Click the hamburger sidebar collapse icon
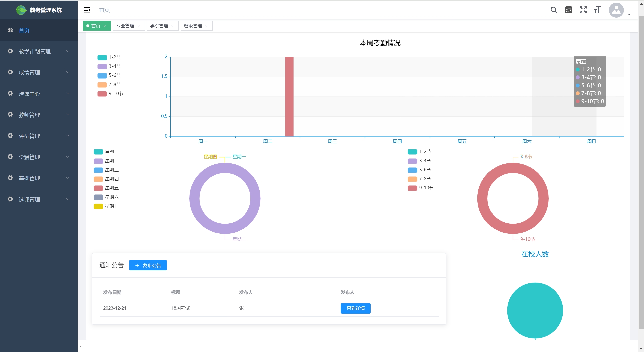The height and width of the screenshot is (352, 644). [87, 10]
